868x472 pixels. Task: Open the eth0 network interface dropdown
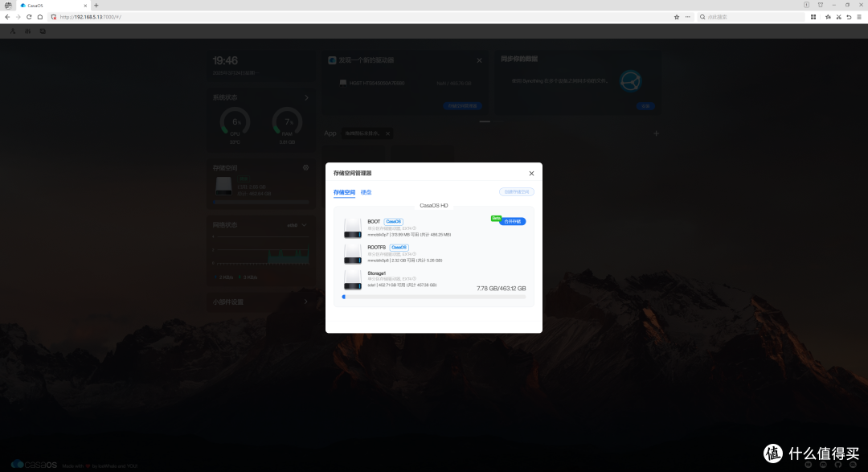297,225
